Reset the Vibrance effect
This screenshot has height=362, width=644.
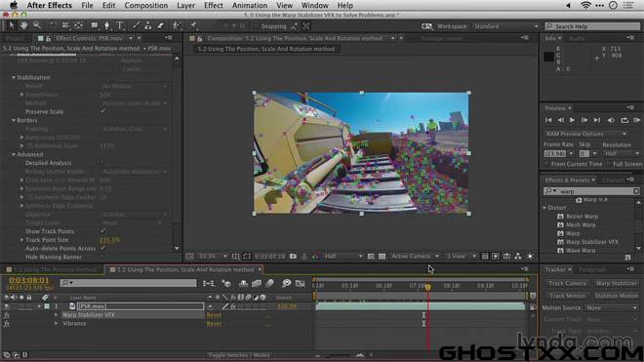click(214, 323)
